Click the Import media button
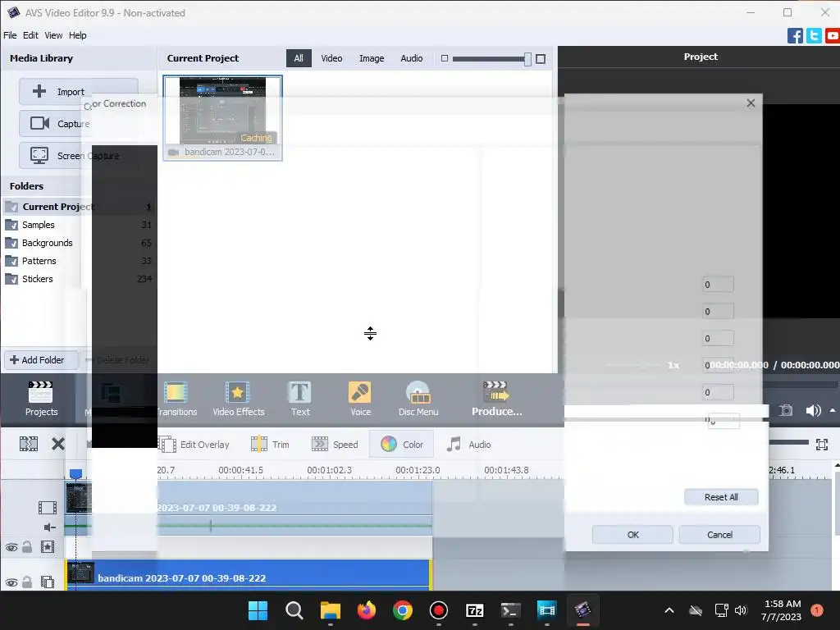This screenshot has height=630, width=840. pos(78,92)
